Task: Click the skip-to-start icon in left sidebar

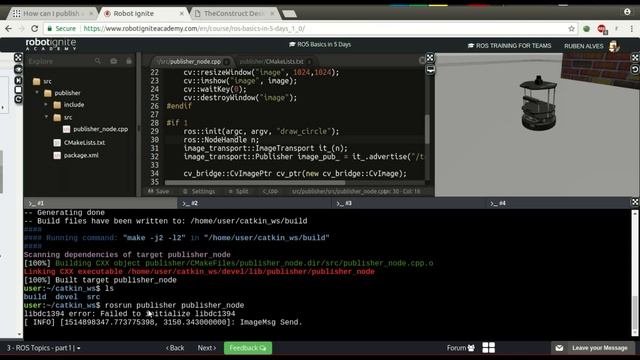Action: pos(18,80)
